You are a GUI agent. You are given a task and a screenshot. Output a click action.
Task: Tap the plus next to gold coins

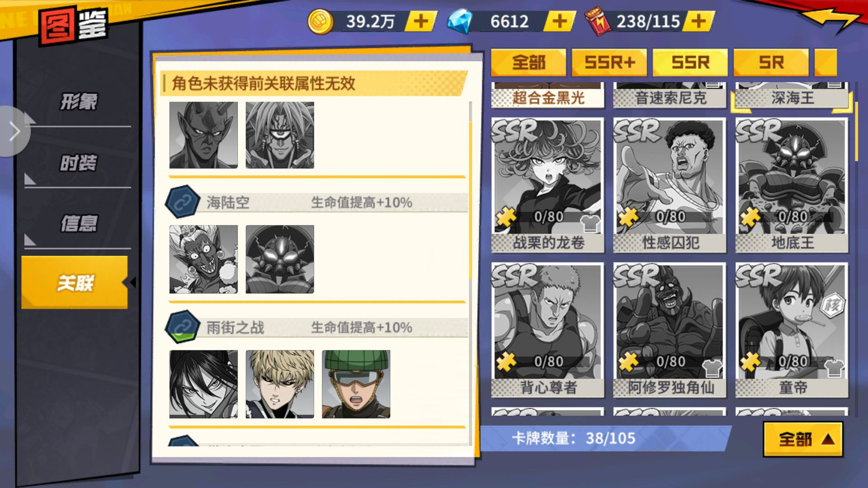(421, 21)
